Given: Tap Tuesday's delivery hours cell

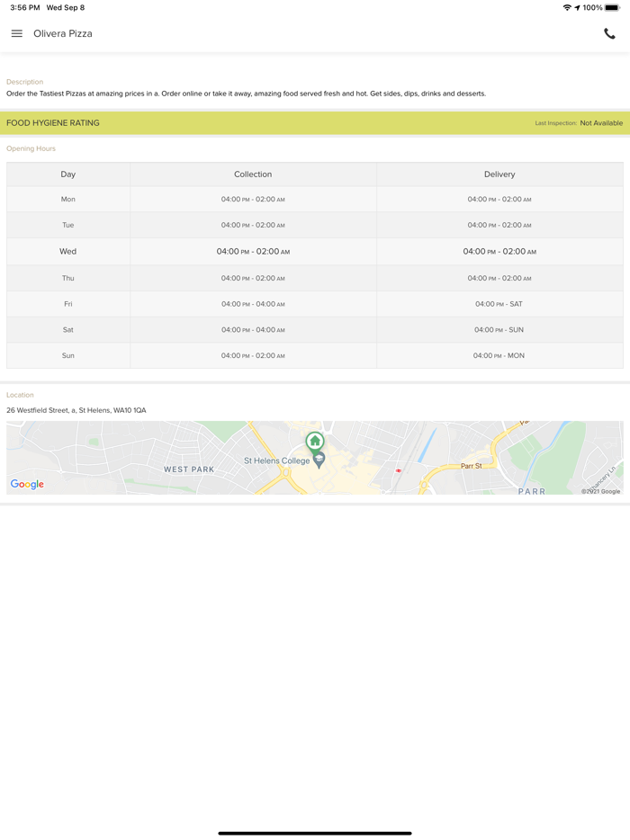Looking at the screenshot, I should click(499, 225).
